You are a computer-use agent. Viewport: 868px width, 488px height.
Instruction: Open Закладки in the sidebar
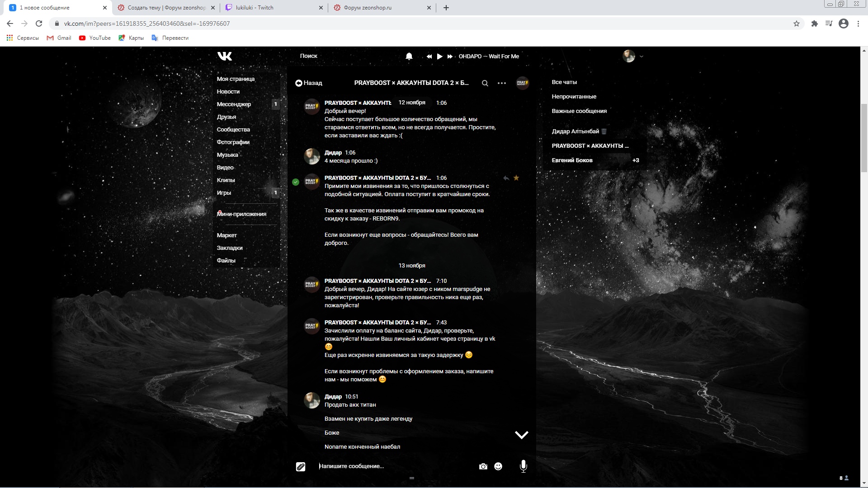230,248
